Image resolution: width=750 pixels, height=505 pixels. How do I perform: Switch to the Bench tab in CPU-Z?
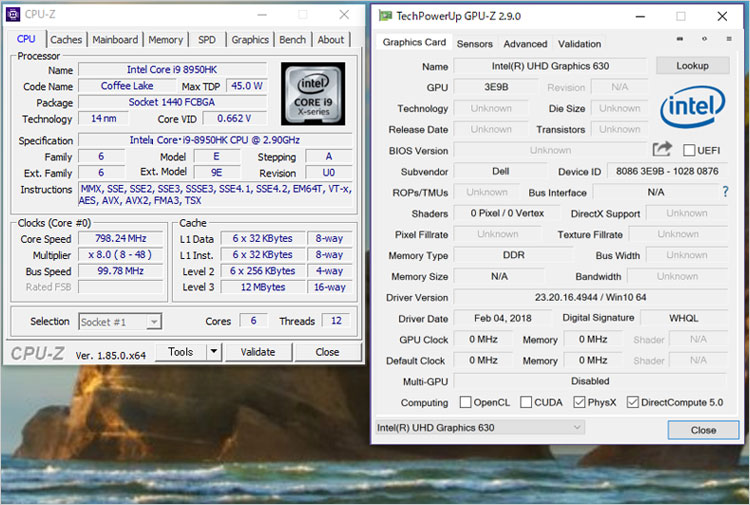tap(292, 40)
